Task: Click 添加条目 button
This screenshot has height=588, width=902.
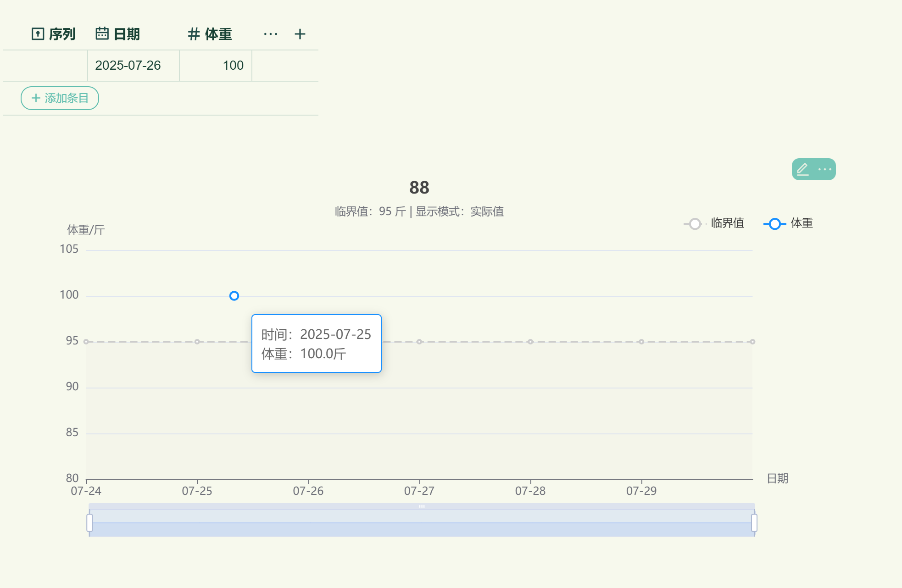Action: pyautogui.click(x=60, y=98)
